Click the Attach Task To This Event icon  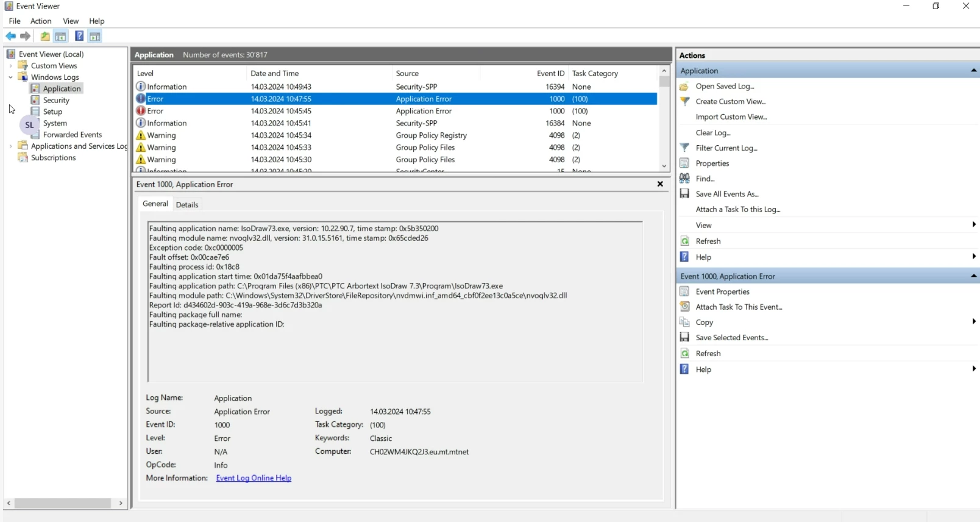[x=684, y=307]
